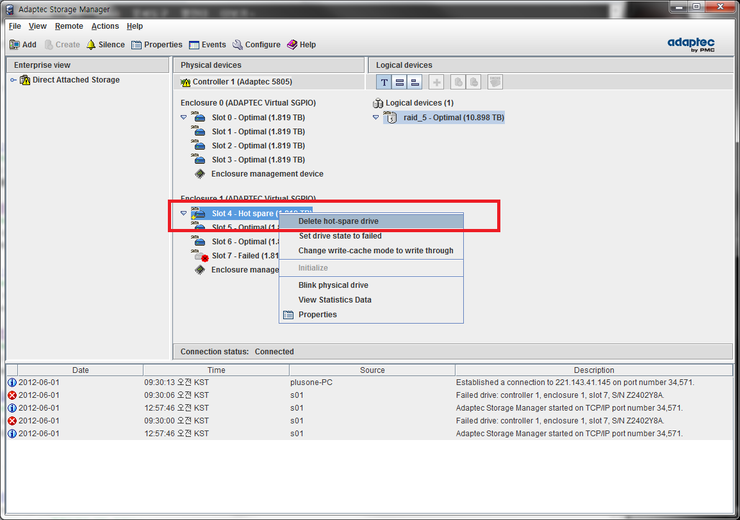Image resolution: width=740 pixels, height=520 pixels.
Task: Click the Slot 6 drive icon
Action: click(198, 241)
